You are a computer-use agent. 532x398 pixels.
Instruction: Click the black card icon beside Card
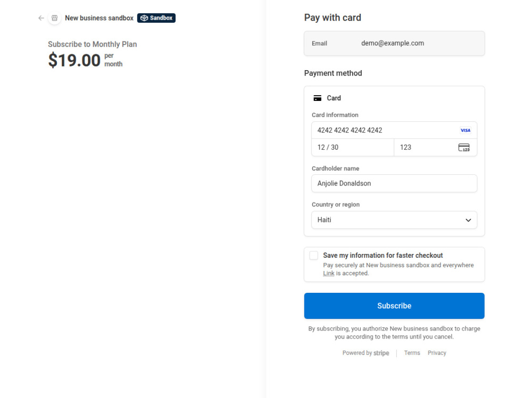click(x=317, y=98)
